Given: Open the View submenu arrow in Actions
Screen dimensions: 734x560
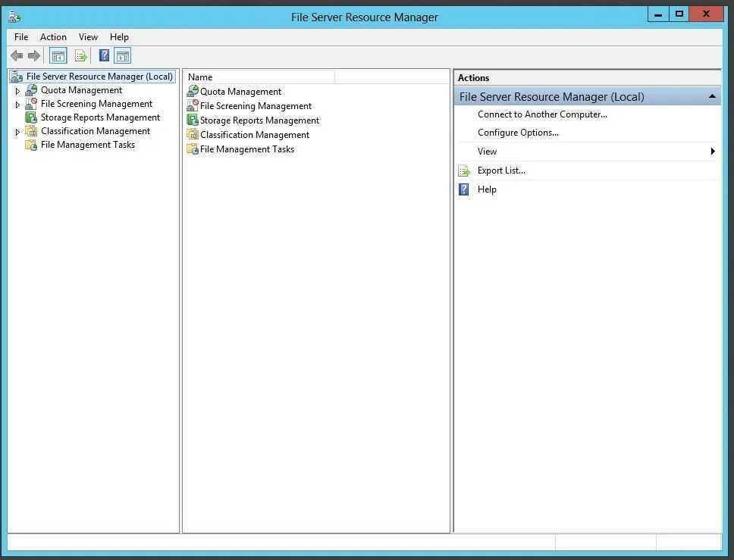Looking at the screenshot, I should point(713,151).
